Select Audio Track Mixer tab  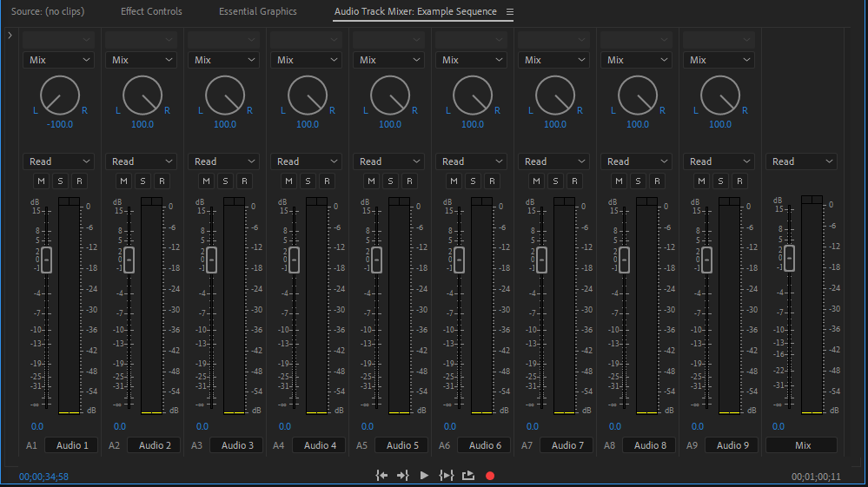[415, 11]
